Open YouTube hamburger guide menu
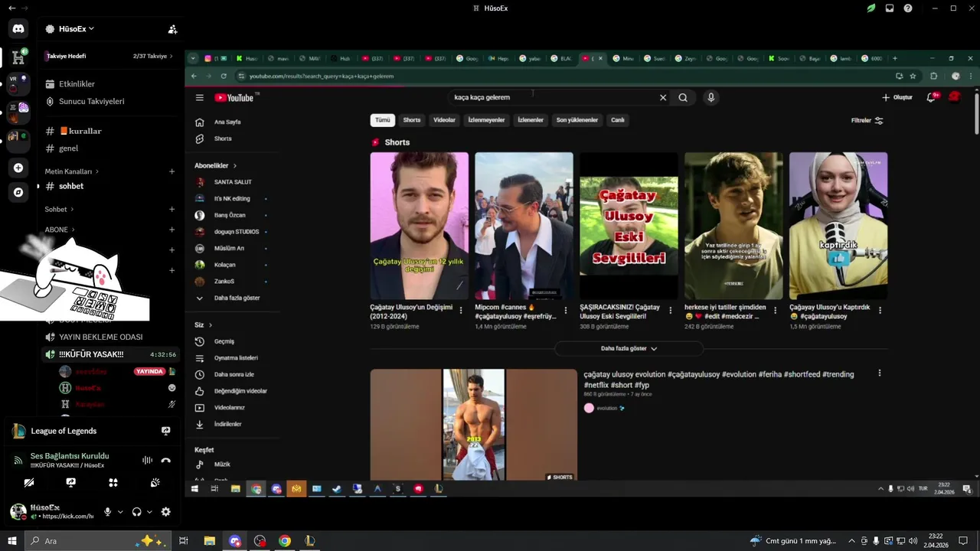 (199, 97)
